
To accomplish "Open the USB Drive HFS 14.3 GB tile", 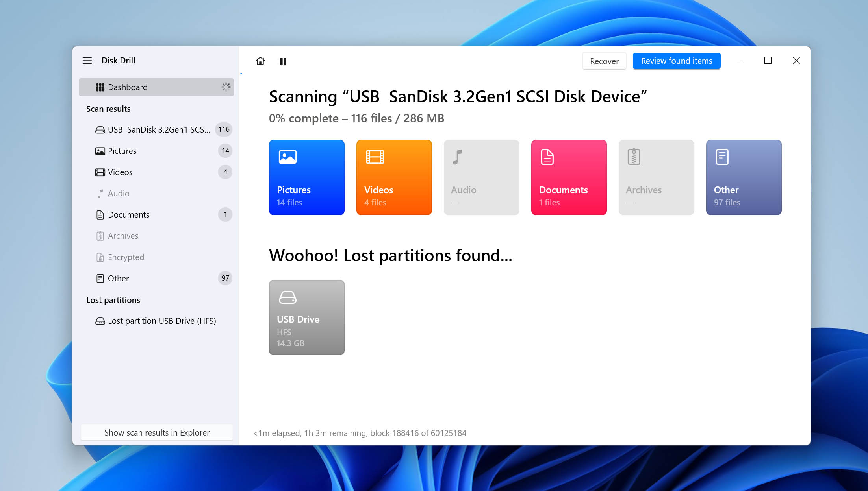I will (307, 317).
